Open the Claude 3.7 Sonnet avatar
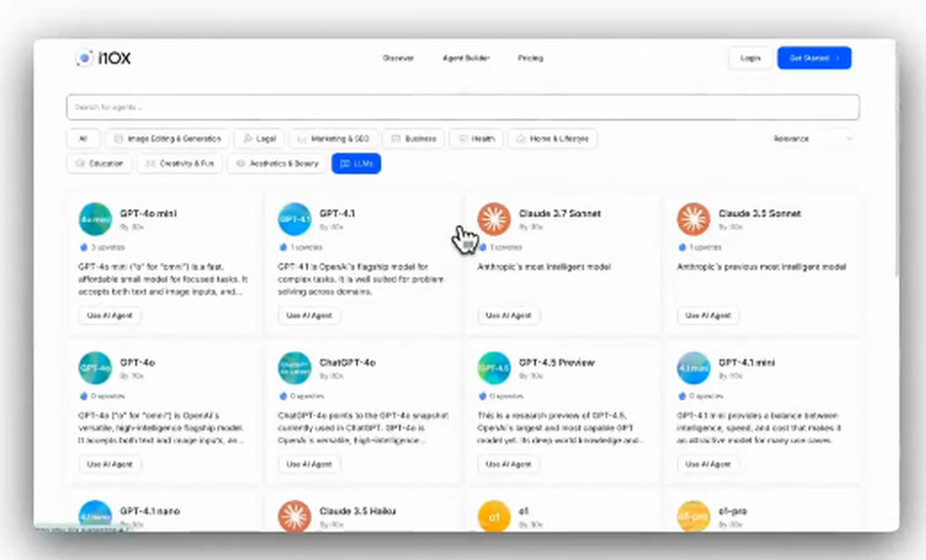926x560 pixels. 494,219
